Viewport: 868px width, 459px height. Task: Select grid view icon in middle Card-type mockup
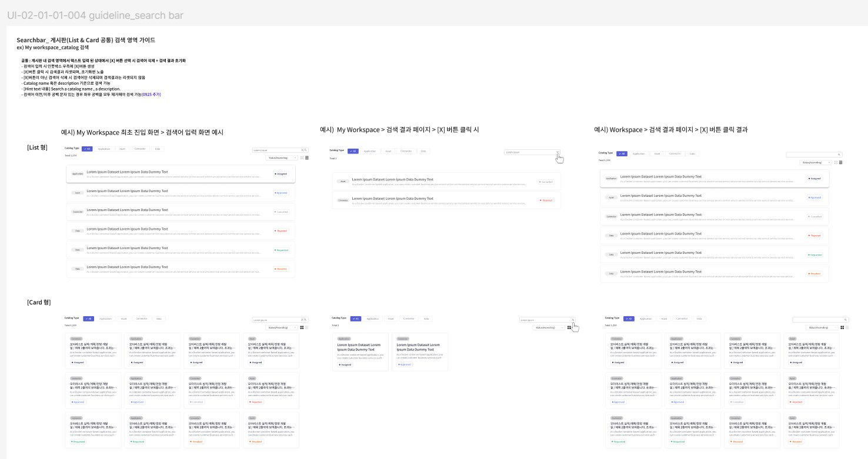click(569, 327)
